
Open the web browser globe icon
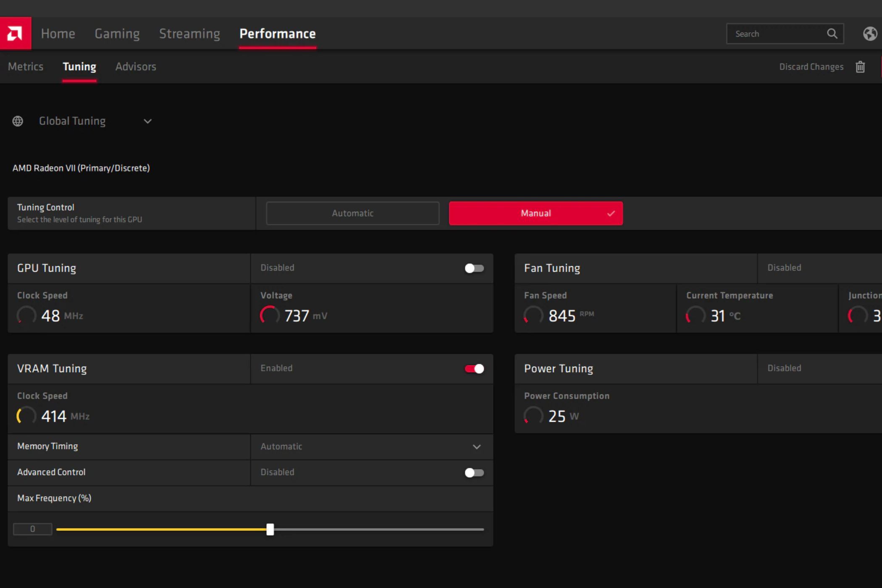click(870, 34)
